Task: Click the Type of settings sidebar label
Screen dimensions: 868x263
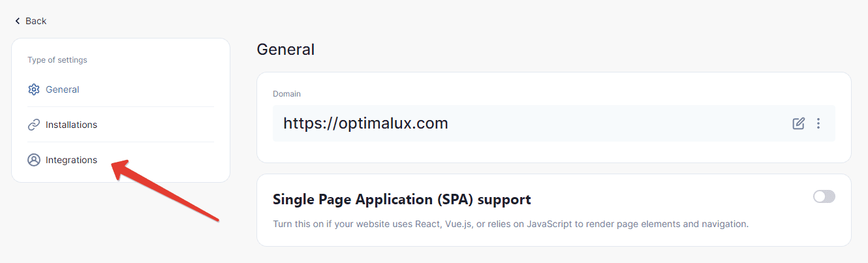Action: coord(57,60)
